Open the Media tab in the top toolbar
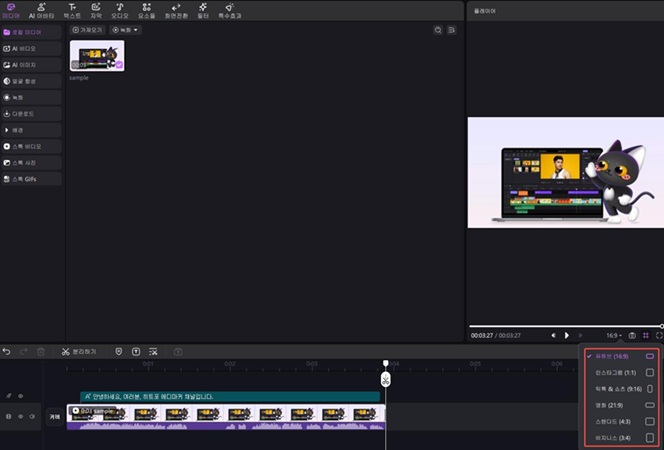The image size is (664, 450). tap(11, 11)
